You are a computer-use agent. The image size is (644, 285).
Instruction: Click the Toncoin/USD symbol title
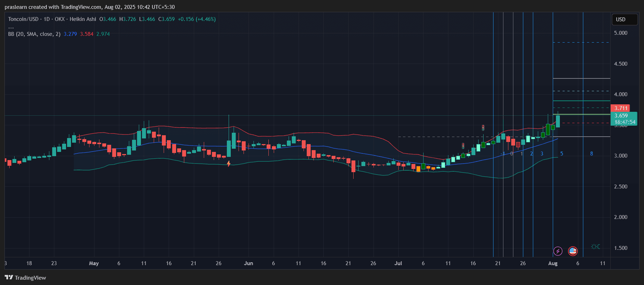[23, 19]
